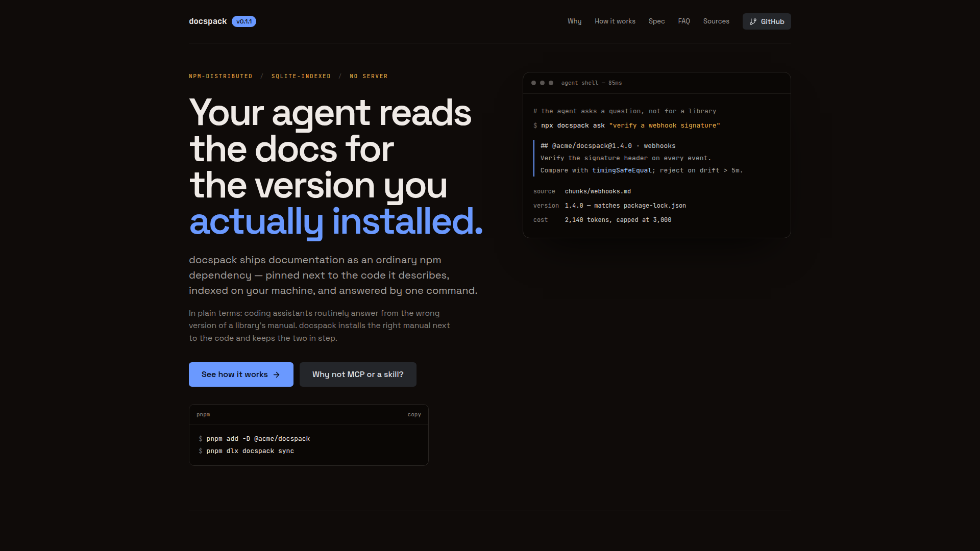Click the arrow icon on See how it works

click(x=277, y=374)
